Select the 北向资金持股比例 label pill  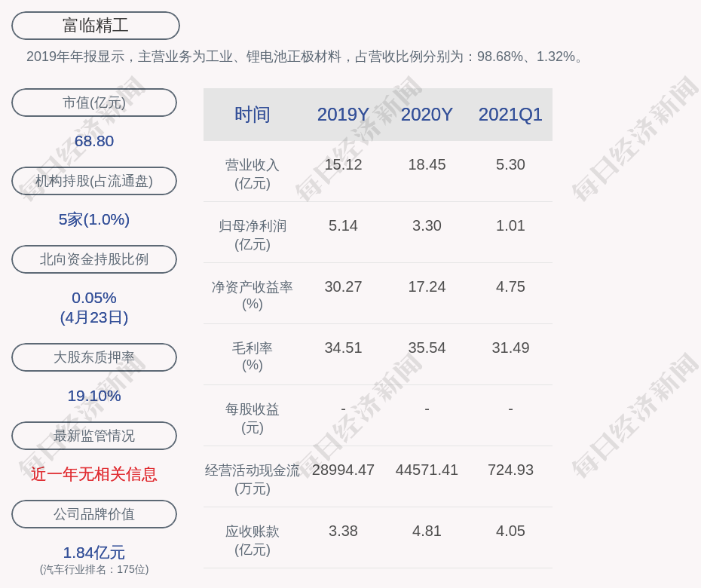click(94, 259)
